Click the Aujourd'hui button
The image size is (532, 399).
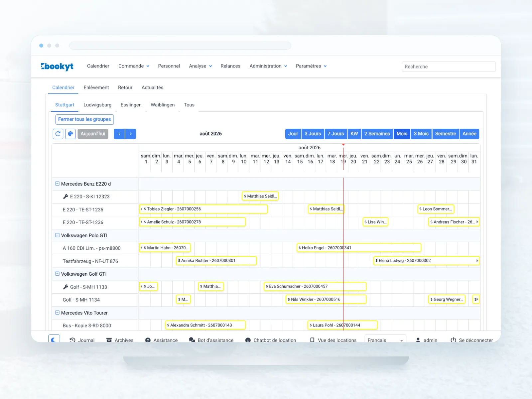[93, 134]
